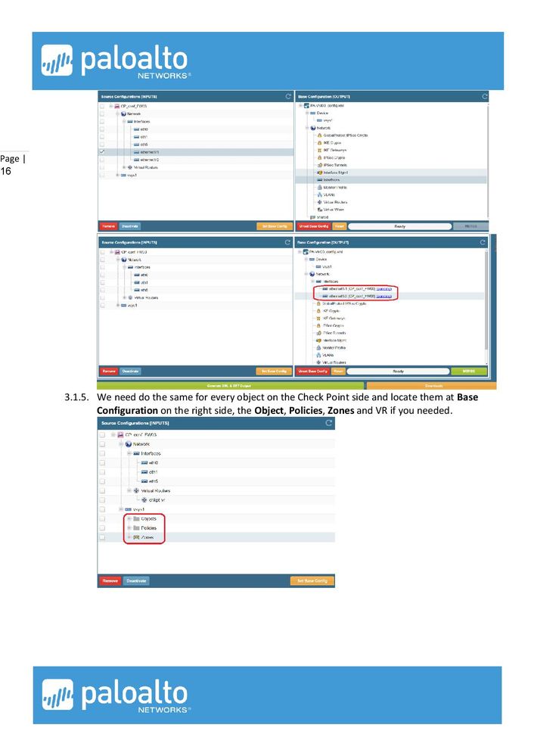
Task: Expand the Zones node
Action: [129, 537]
